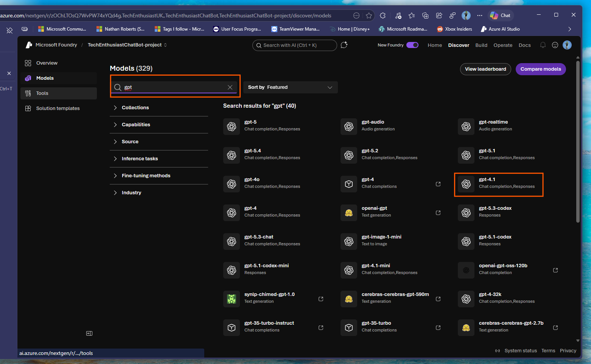Viewport: 591px width, 364px height.
Task: Collapse the Foundry left navigation pane
Action: pyautogui.click(x=89, y=333)
